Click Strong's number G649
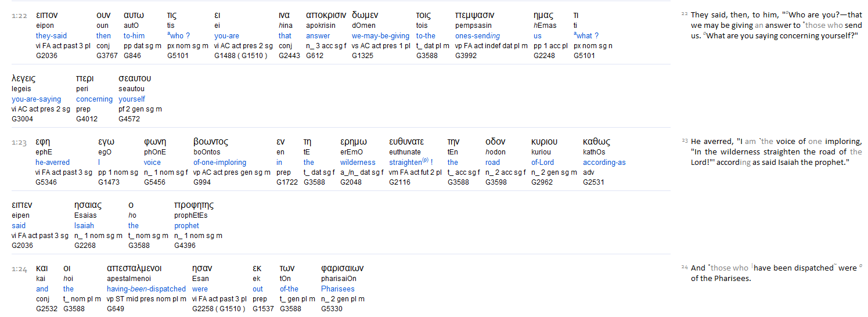The width and height of the screenshot is (868, 317). 116,309
